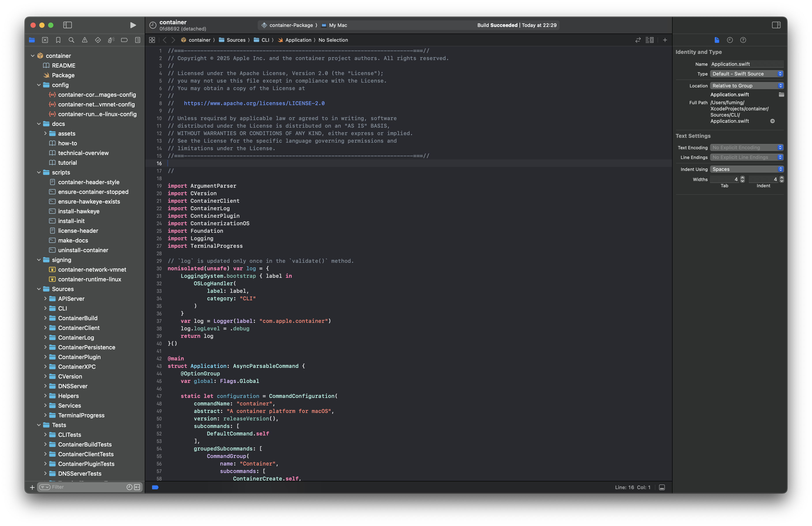Open the Line Endings dropdown

click(x=747, y=157)
